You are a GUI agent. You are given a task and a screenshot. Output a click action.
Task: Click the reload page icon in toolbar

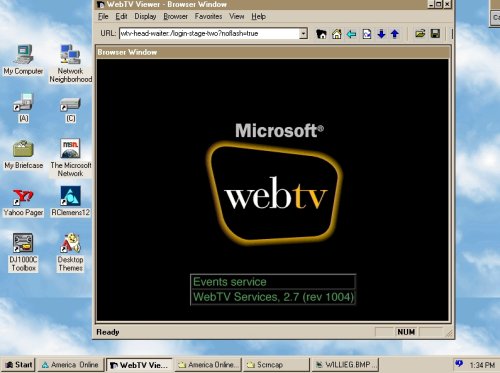pyautogui.click(x=367, y=34)
